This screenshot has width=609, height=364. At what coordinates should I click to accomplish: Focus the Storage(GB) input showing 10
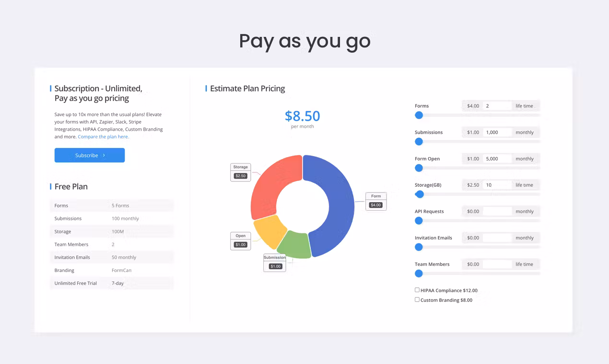click(x=497, y=185)
